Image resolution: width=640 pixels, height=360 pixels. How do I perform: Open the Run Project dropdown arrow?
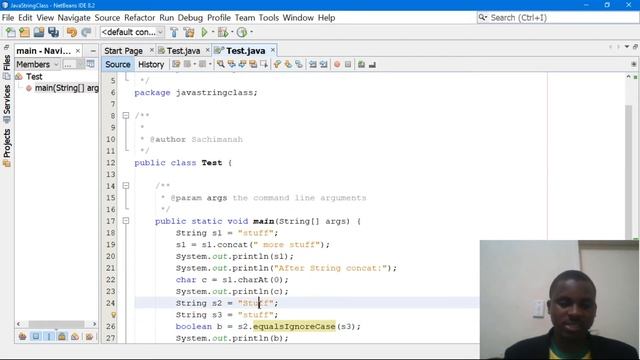[x=213, y=32]
